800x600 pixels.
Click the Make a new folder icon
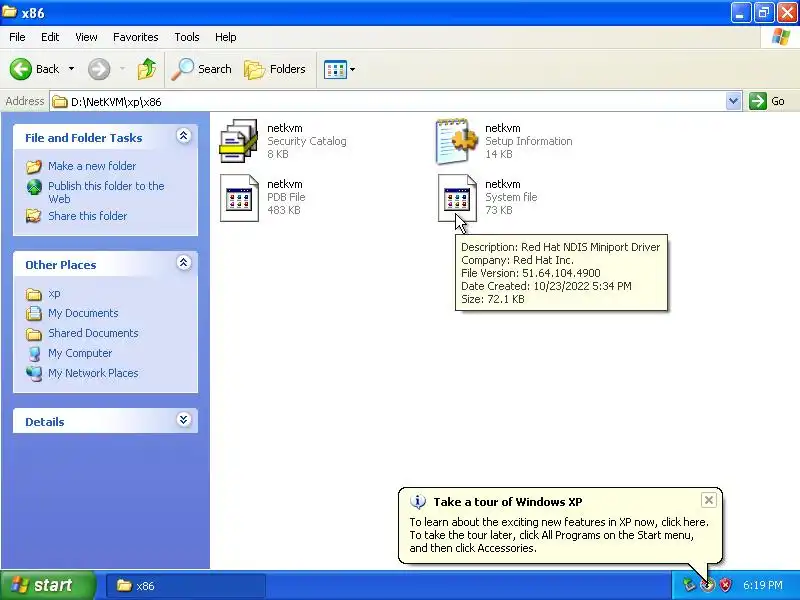click(x=34, y=166)
